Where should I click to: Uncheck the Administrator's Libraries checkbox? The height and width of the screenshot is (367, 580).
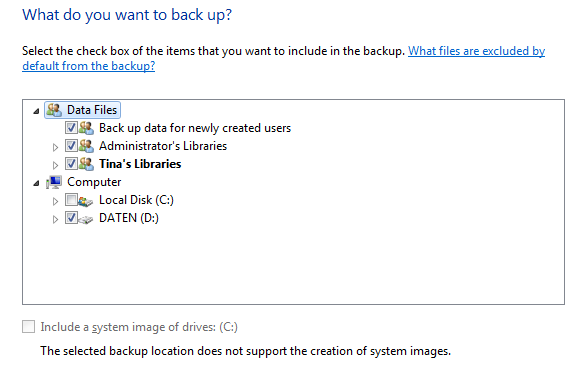point(71,145)
